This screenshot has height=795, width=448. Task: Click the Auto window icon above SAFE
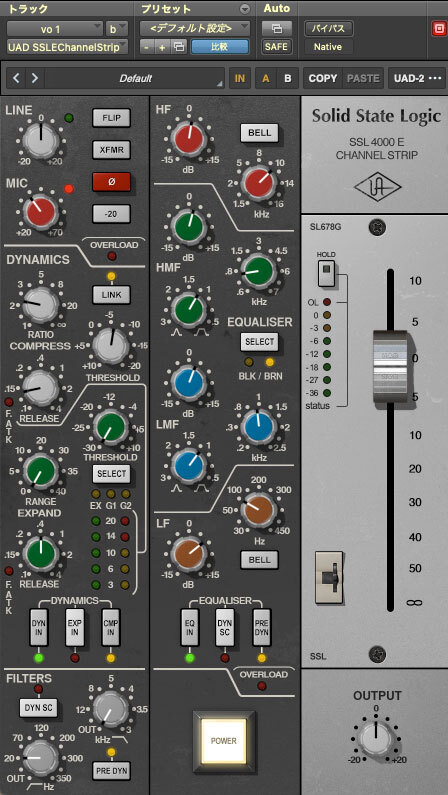pos(277,28)
